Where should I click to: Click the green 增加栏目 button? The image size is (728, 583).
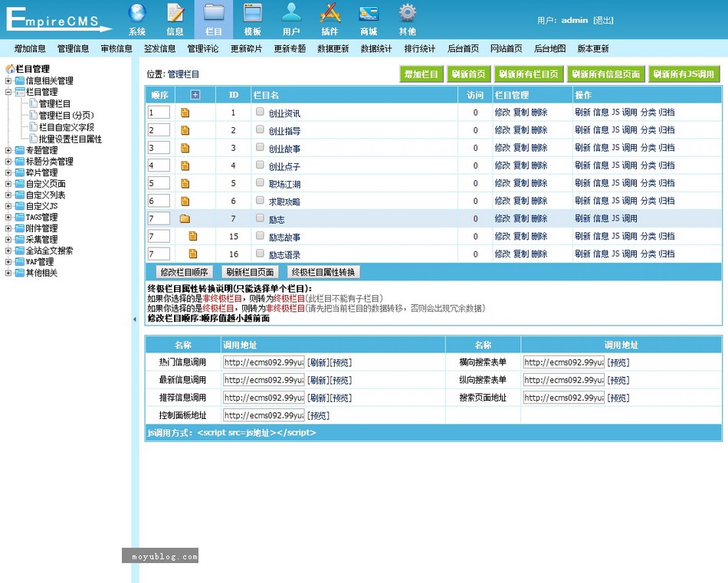pos(421,74)
